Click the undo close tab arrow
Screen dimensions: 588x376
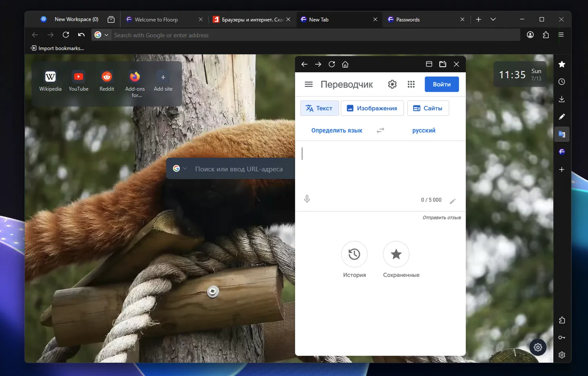81,35
